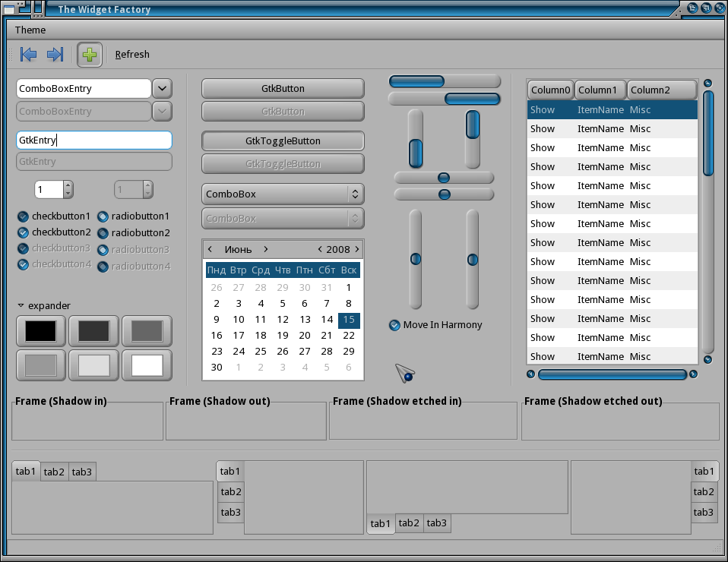Open the enabled ComboBox dropdown
This screenshot has height=562, width=728.
[283, 194]
